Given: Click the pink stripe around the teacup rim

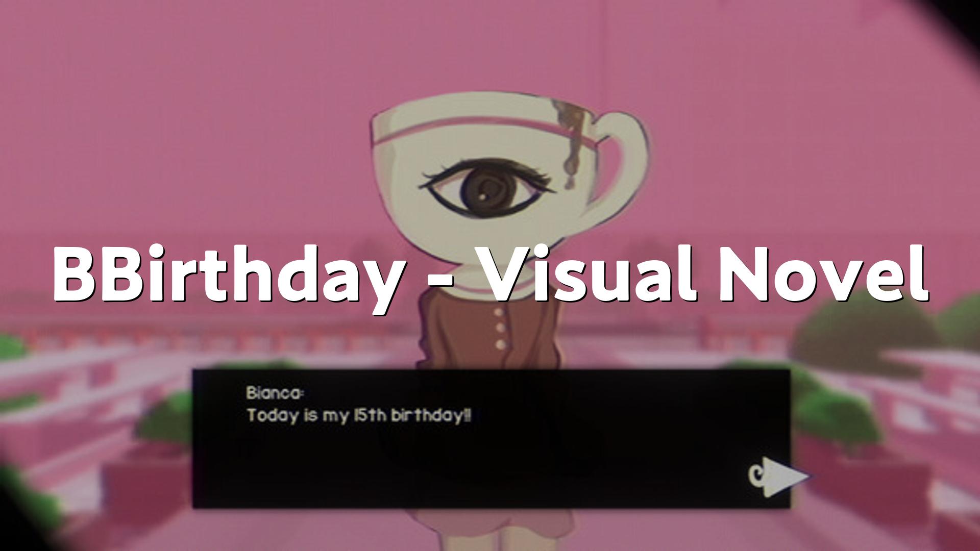Looking at the screenshot, I should pos(490,132).
